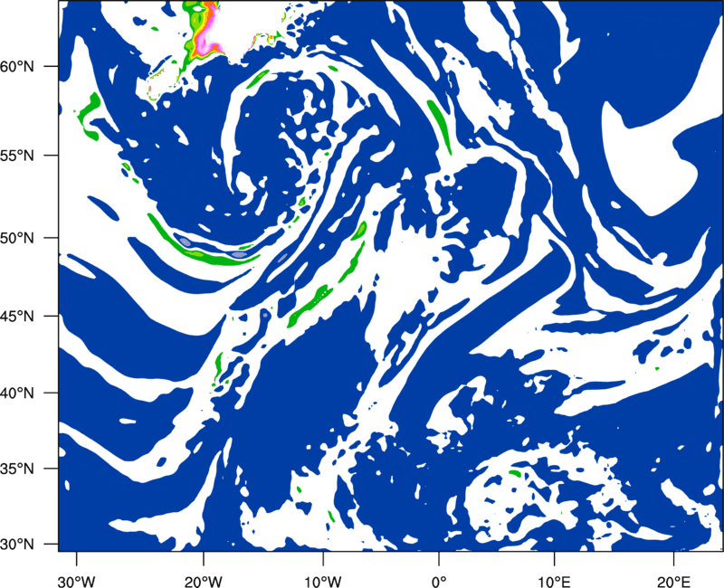Viewport: 724px width, 588px height.
Task: Click the 50°N latitude label
Action: click(17, 238)
